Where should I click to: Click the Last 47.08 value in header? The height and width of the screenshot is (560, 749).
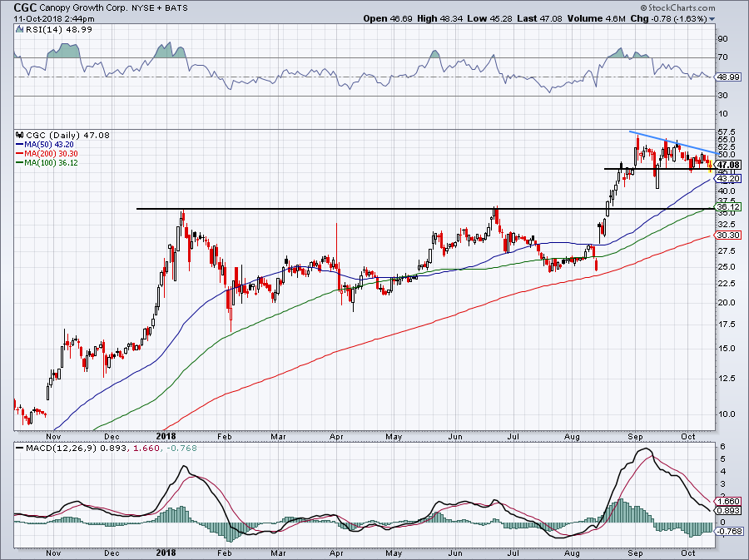(x=540, y=18)
